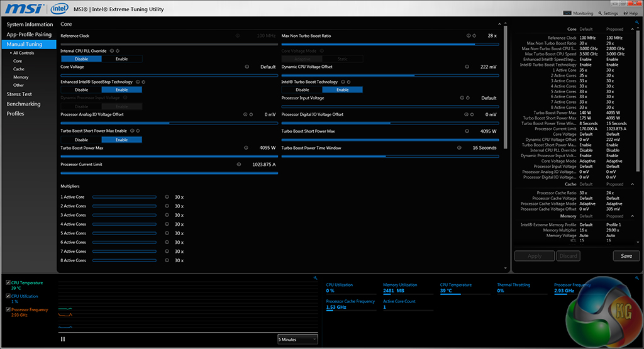Screen dimensions: 644x349
Task: Go to App-Profile Pairing
Action: point(29,35)
